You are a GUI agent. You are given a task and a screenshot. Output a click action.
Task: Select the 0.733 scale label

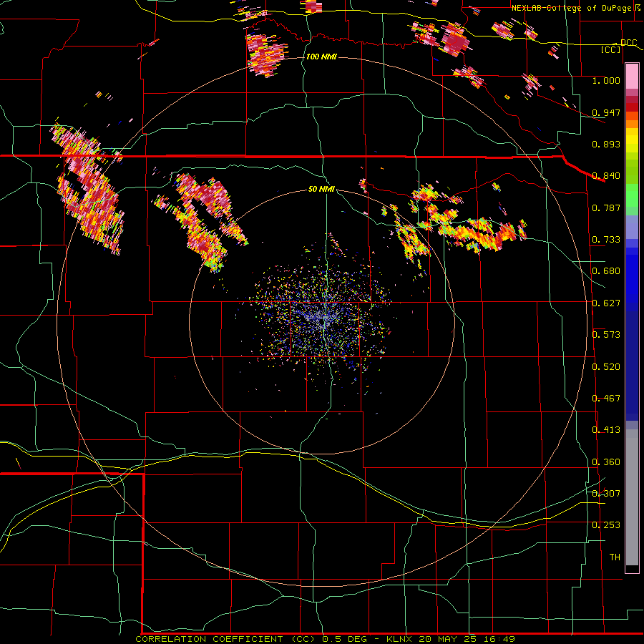pyautogui.click(x=606, y=240)
